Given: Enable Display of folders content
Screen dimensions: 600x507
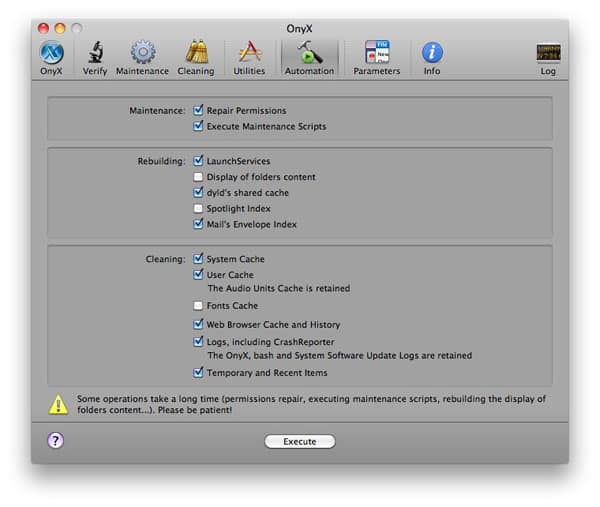Looking at the screenshot, I should [198, 177].
